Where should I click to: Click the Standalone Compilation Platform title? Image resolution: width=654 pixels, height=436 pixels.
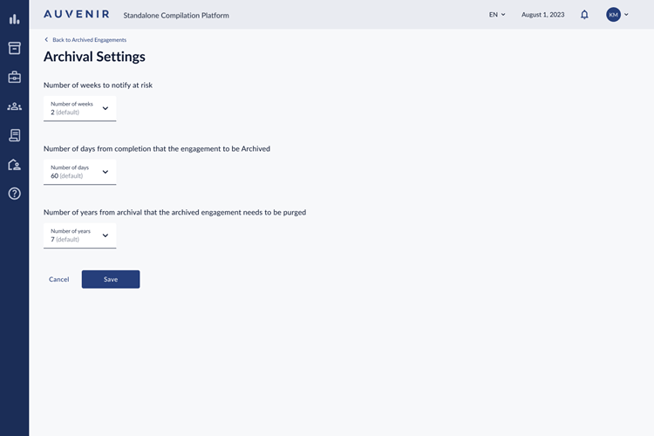point(176,16)
